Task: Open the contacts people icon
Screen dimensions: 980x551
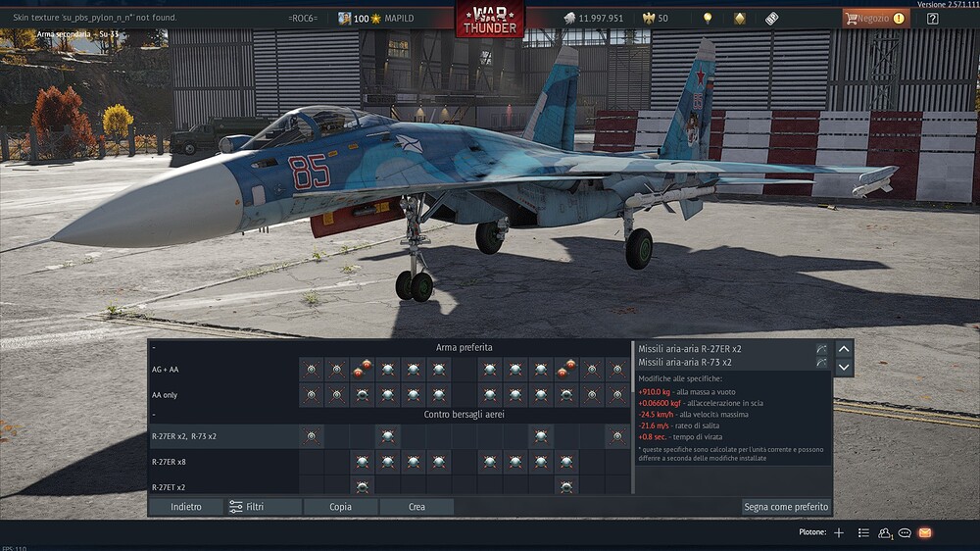Action: [884, 533]
